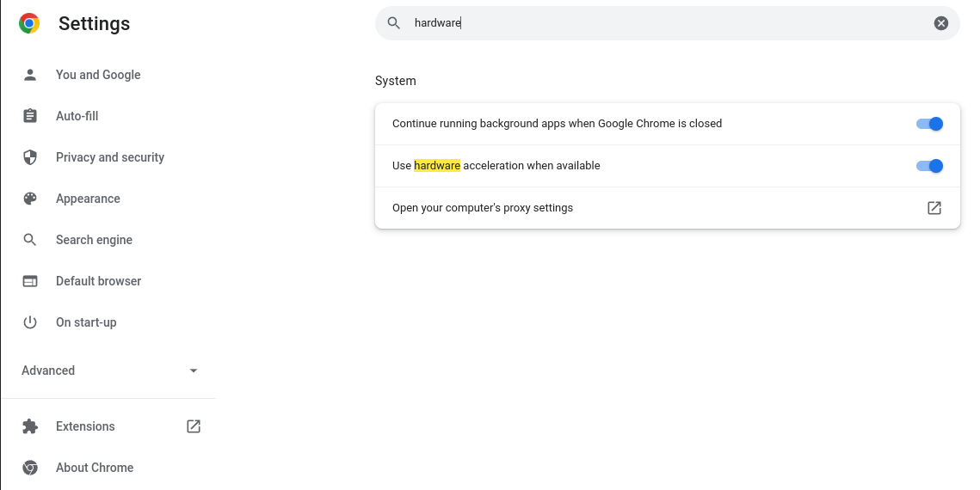Viewport: 980px width, 490px height.
Task: Click into the settings search field
Action: click(x=667, y=23)
